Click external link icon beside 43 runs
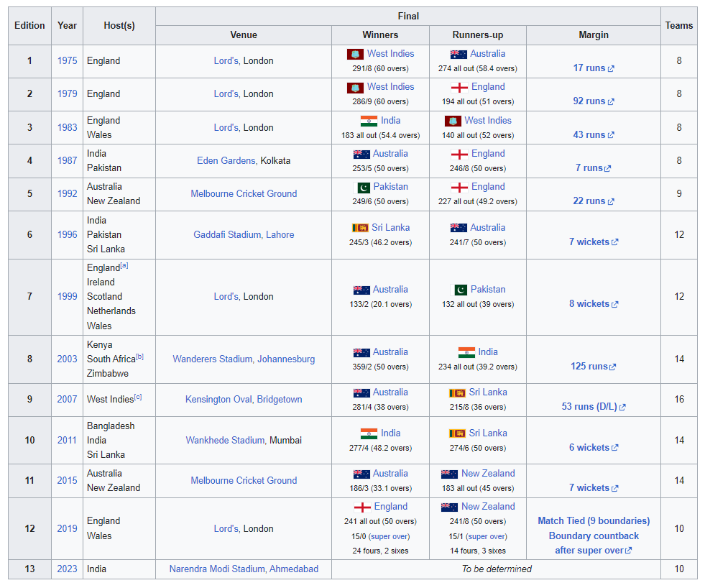The image size is (705, 588). pyautogui.click(x=611, y=135)
